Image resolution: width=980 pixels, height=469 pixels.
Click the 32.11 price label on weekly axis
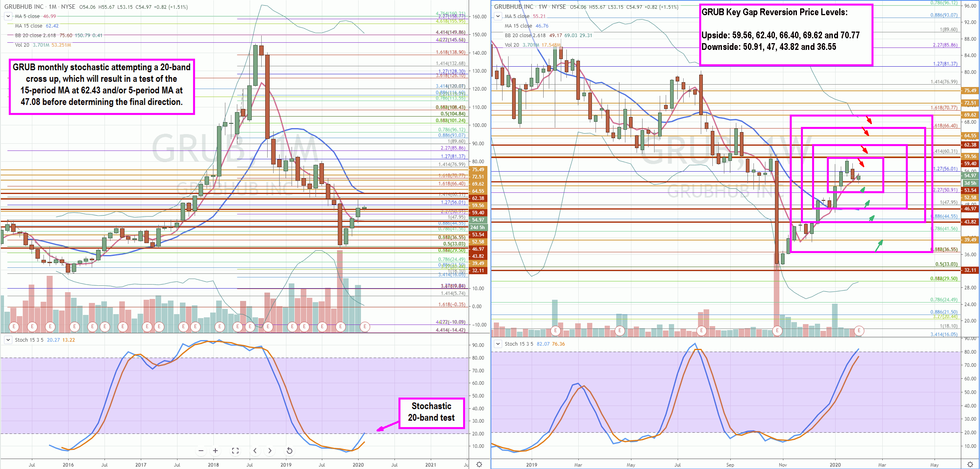[x=970, y=270]
